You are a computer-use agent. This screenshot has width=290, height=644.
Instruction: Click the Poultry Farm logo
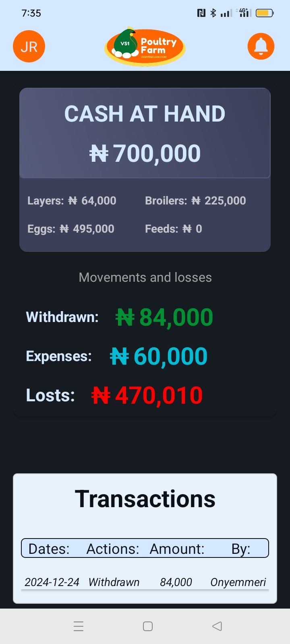click(x=145, y=47)
